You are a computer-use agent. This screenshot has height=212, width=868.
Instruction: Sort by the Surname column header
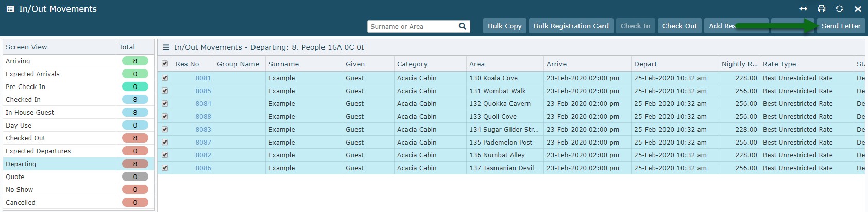tap(283, 64)
